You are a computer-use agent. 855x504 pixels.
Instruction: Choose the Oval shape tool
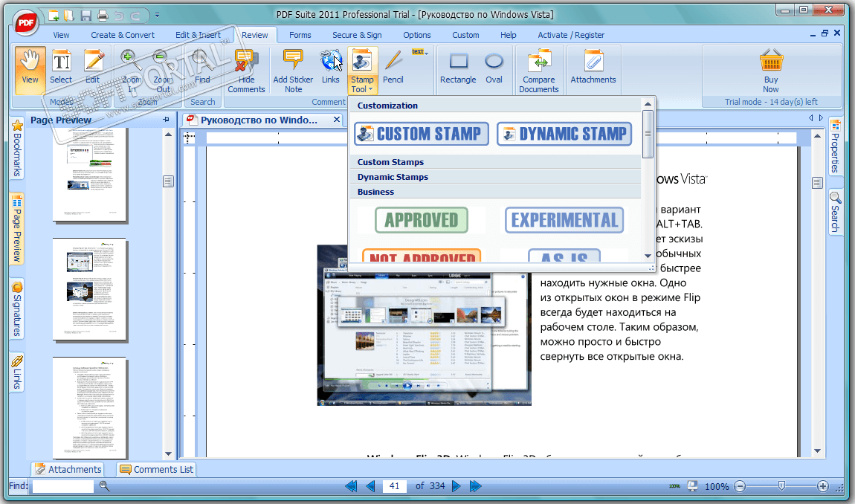coord(494,68)
